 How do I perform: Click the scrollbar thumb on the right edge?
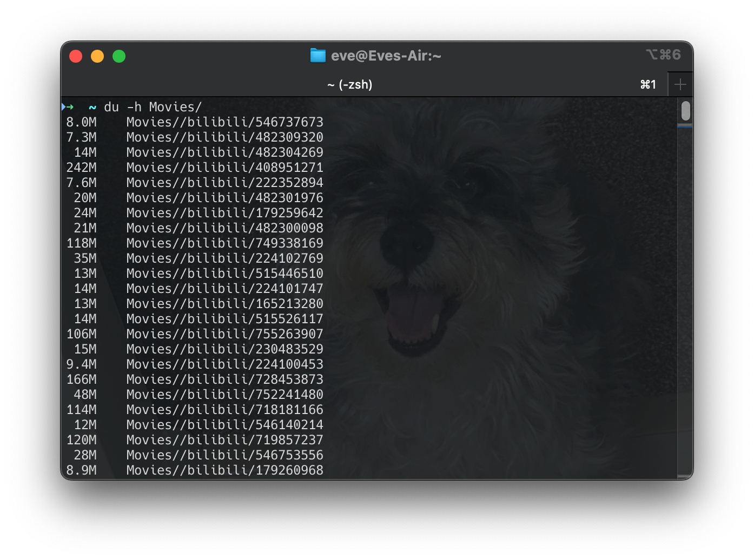685,110
